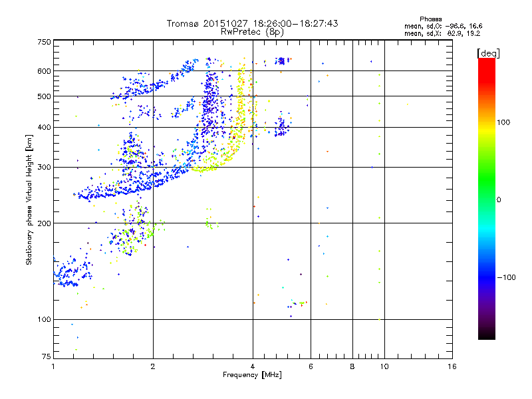Screen dimensions: 532x399
Task: Click the plot title 'Tromsø 20151027 18:26:00-18:27:43'
Action: [252, 23]
